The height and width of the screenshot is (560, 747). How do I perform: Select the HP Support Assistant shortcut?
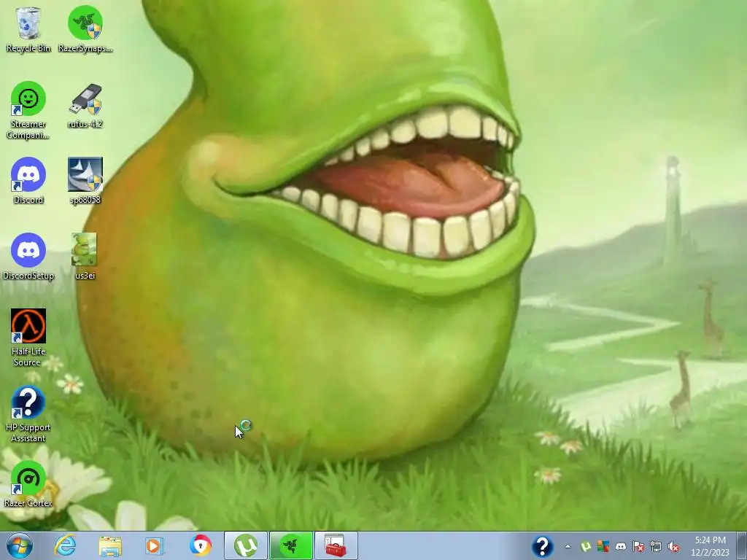point(28,414)
